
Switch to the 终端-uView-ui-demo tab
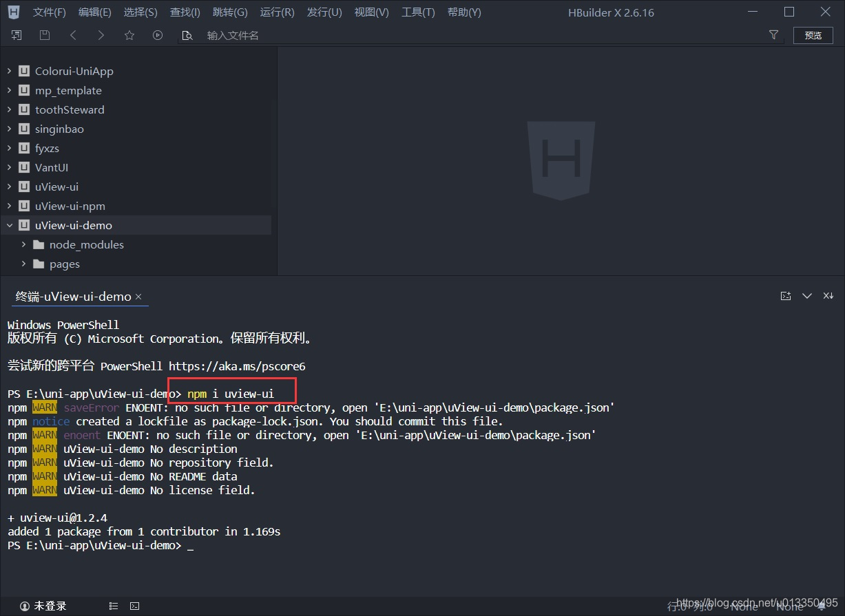[x=73, y=297]
